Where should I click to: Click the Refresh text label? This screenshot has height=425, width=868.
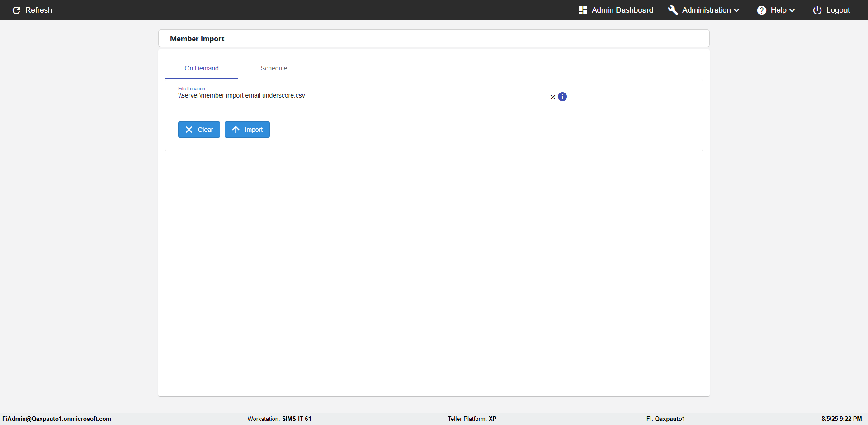[39, 10]
